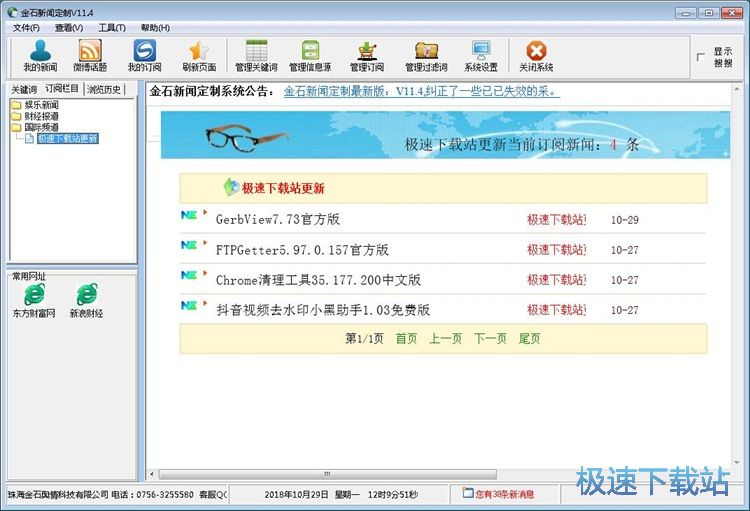750x511 pixels.
Task: Go to 上一页 in pagination
Action: pos(445,339)
